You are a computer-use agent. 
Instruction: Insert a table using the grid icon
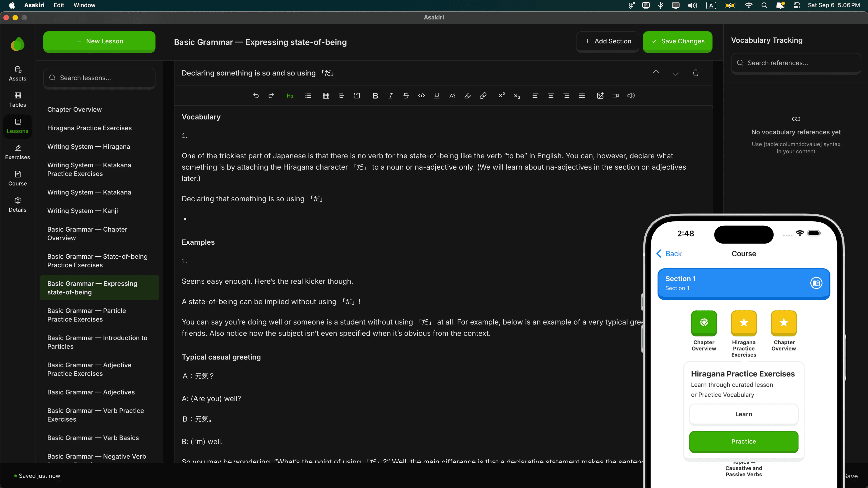pos(326,96)
